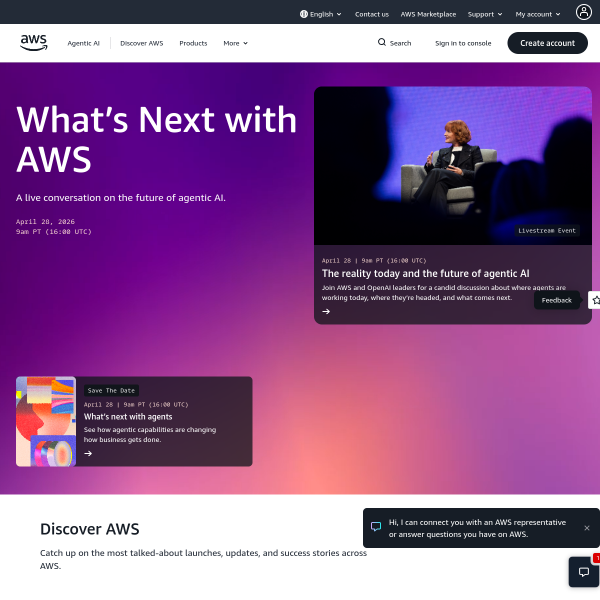This screenshot has height=600, width=600.
Task: Open the livestream speaker photo
Action: point(453,166)
